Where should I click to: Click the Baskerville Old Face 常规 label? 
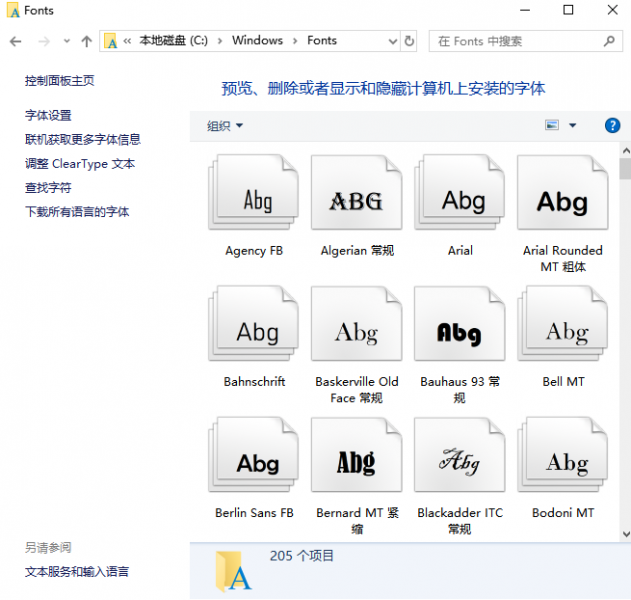(x=357, y=390)
